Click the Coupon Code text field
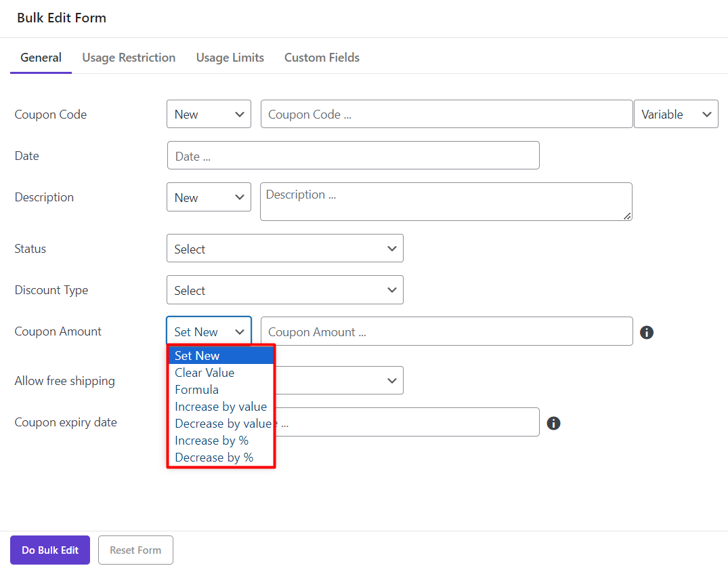 tap(446, 115)
